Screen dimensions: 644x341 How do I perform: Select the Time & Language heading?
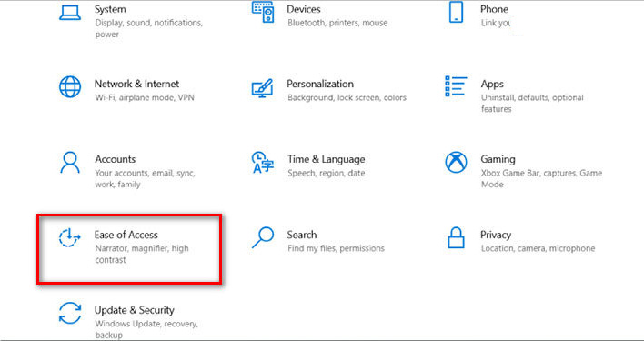pos(327,159)
